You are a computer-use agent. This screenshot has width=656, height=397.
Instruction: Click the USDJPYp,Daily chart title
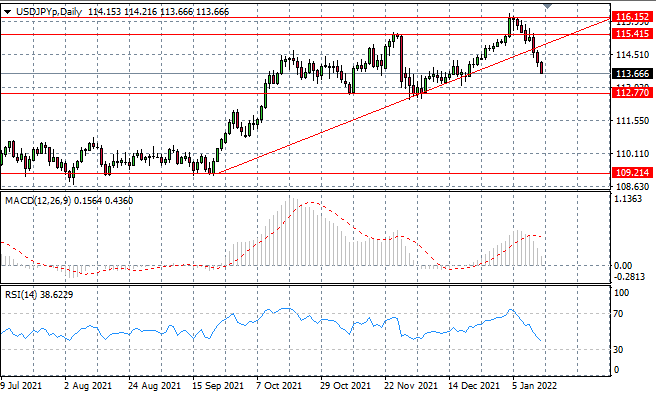click(x=49, y=12)
